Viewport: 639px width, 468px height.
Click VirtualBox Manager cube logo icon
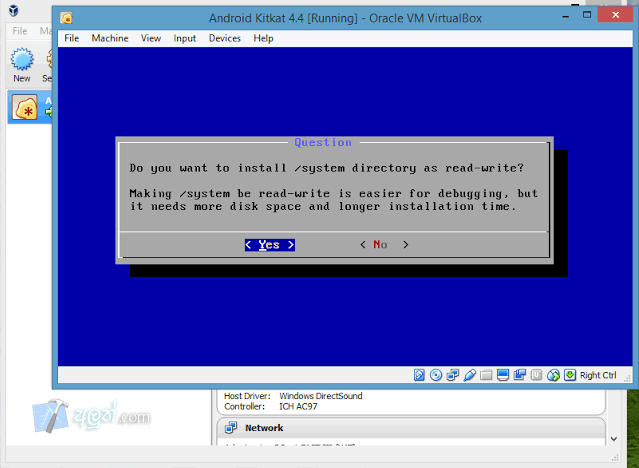13,10
